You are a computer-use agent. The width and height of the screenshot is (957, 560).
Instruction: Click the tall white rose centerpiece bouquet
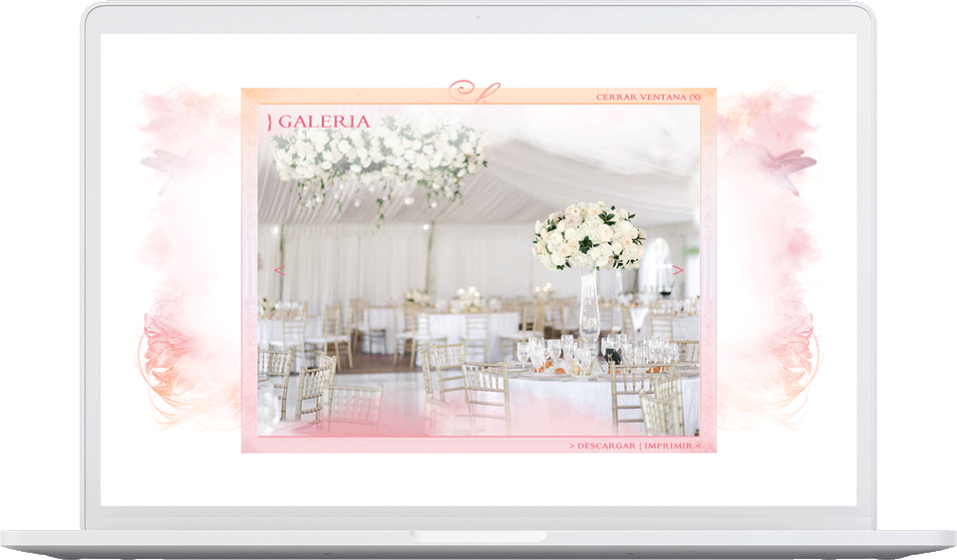pyautogui.click(x=589, y=235)
